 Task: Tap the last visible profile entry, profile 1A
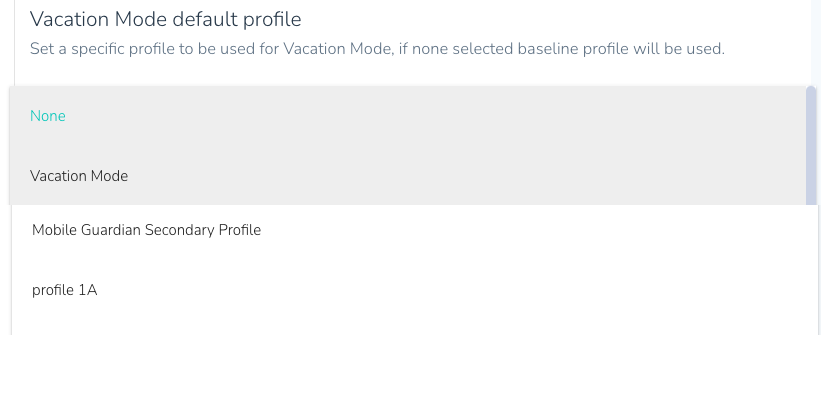[x=64, y=290]
